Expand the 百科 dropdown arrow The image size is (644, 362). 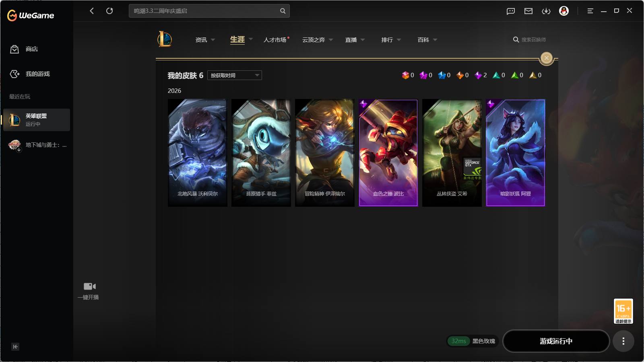435,40
